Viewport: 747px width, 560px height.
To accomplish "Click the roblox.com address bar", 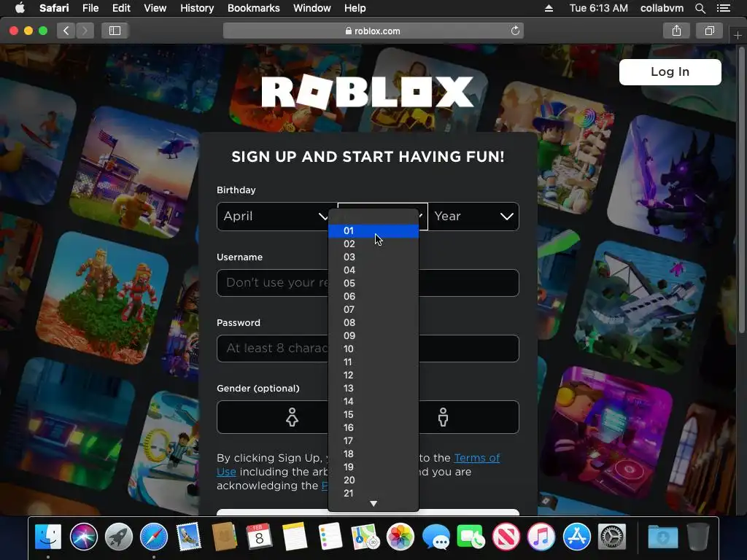I will (x=373, y=31).
